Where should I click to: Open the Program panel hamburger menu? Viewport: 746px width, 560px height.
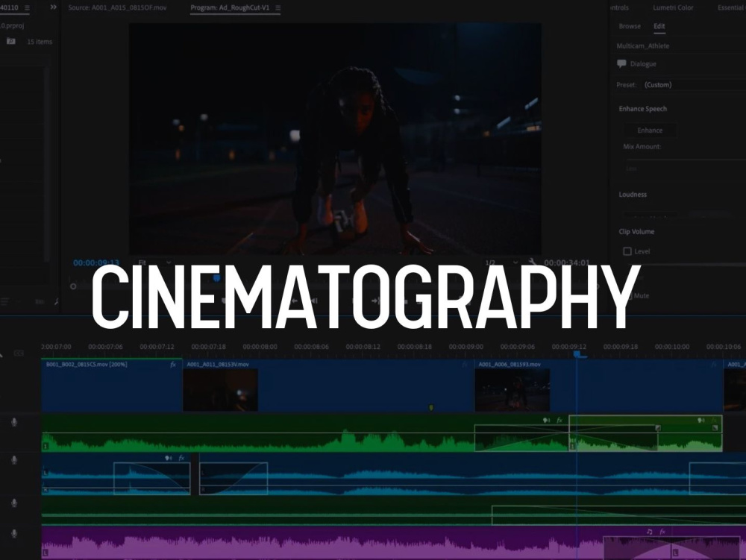(278, 8)
